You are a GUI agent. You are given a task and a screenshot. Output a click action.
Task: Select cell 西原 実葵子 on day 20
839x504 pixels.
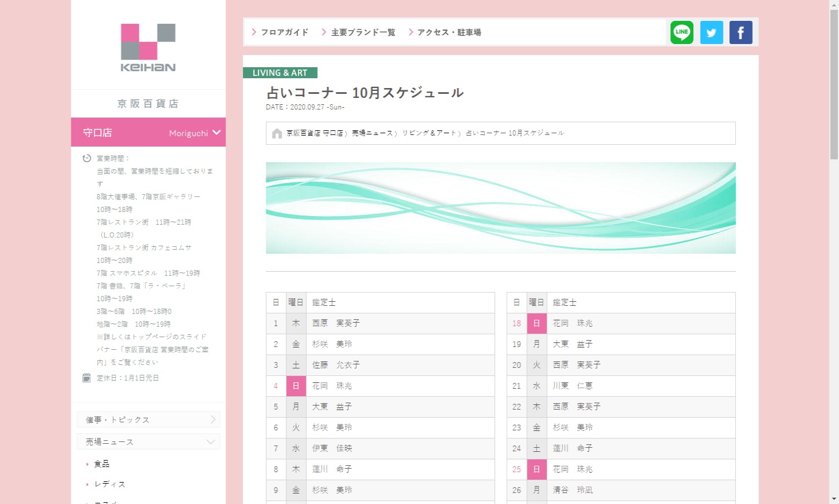641,365
